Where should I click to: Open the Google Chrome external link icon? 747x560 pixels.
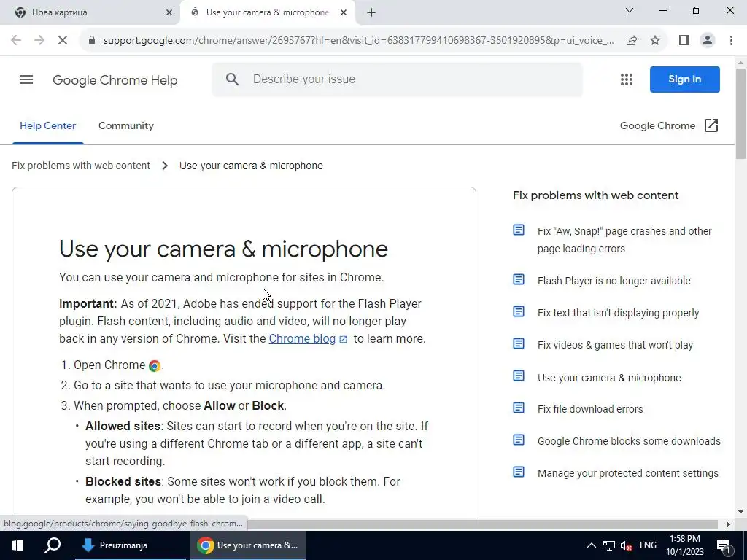pos(711,125)
